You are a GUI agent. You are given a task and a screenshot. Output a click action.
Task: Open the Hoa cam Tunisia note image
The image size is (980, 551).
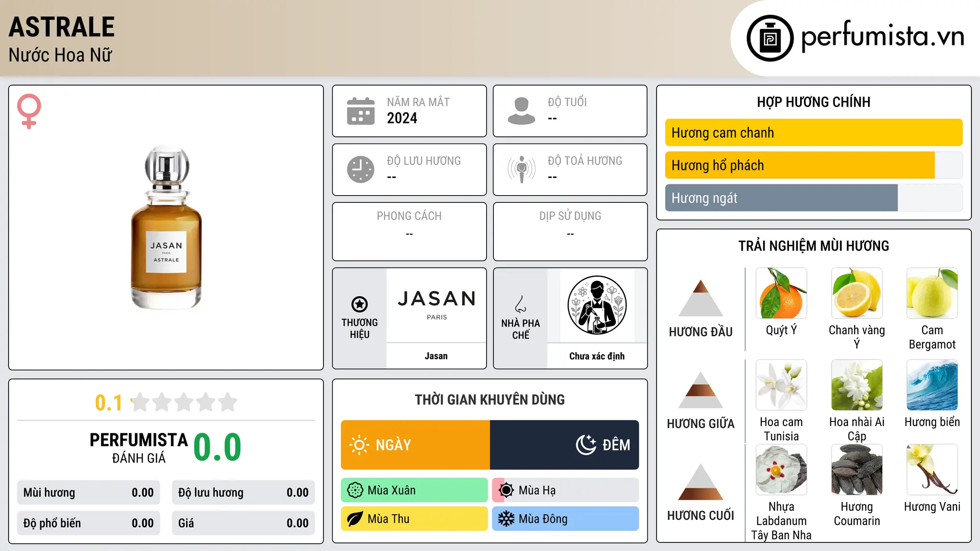[x=781, y=385]
